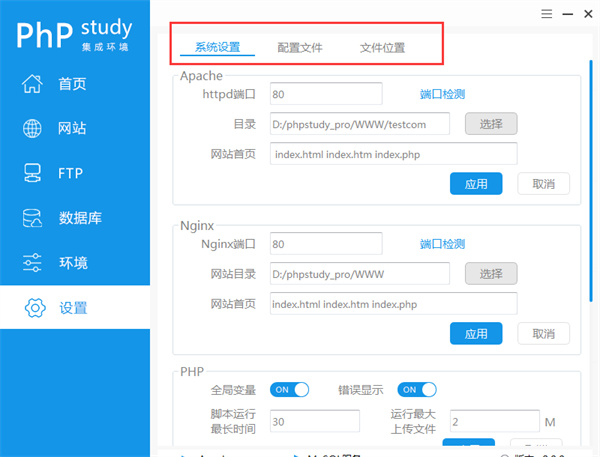The width and height of the screenshot is (600, 457).
Task: Cancel Nginx changes with 取消
Action: tap(543, 334)
